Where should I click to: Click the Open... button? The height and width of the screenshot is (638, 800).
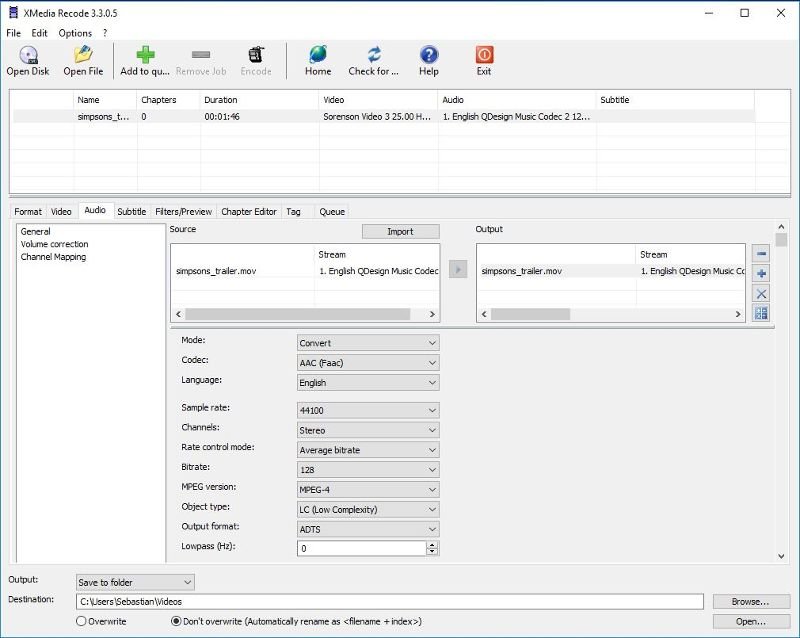point(750,622)
